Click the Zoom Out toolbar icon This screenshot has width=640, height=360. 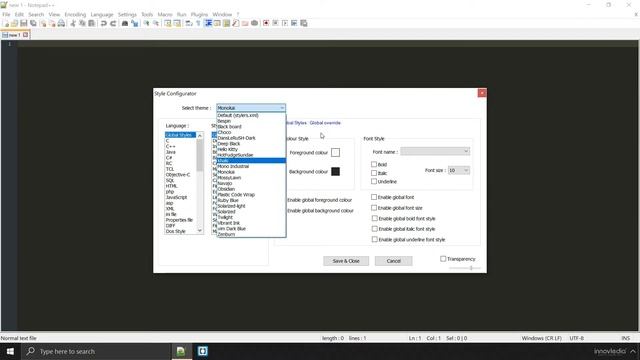[x=156, y=23]
